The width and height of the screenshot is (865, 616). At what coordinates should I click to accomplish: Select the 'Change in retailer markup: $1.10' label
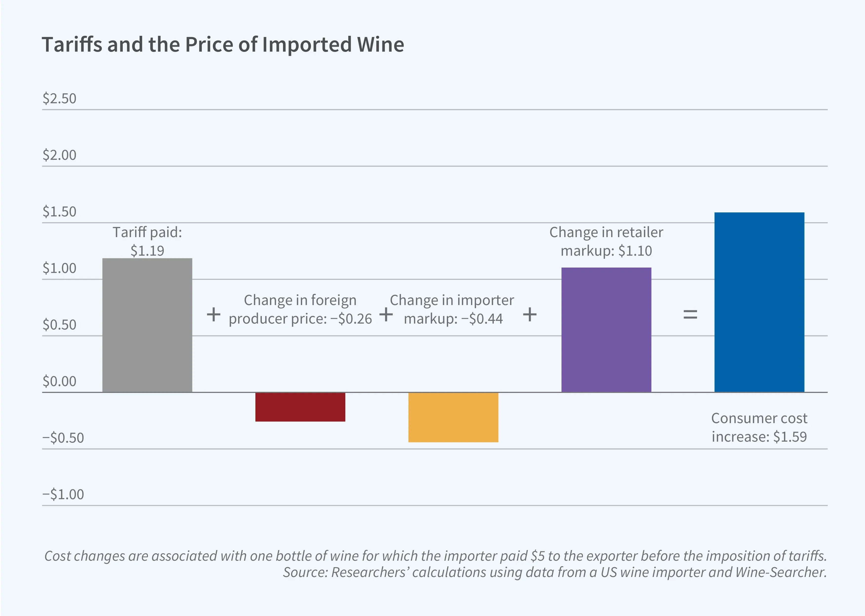[x=606, y=241]
